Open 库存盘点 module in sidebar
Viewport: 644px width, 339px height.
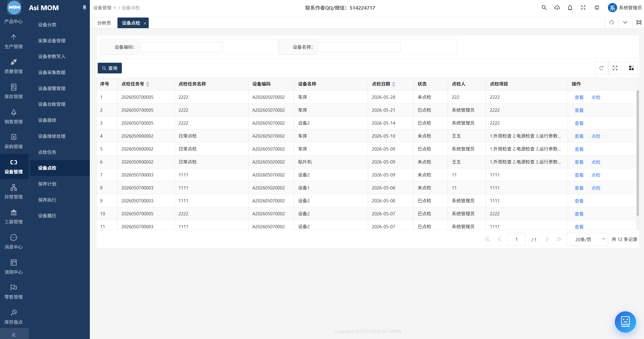(14, 317)
